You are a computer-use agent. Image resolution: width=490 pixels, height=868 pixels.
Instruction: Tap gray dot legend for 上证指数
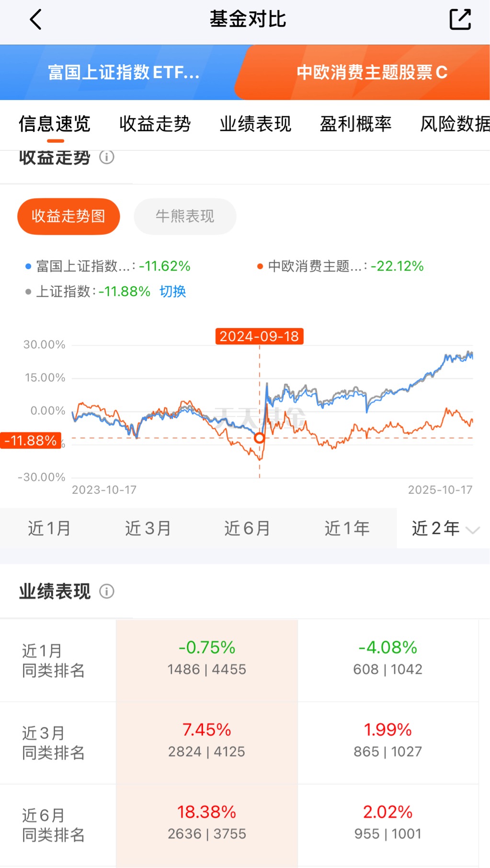coord(28,292)
